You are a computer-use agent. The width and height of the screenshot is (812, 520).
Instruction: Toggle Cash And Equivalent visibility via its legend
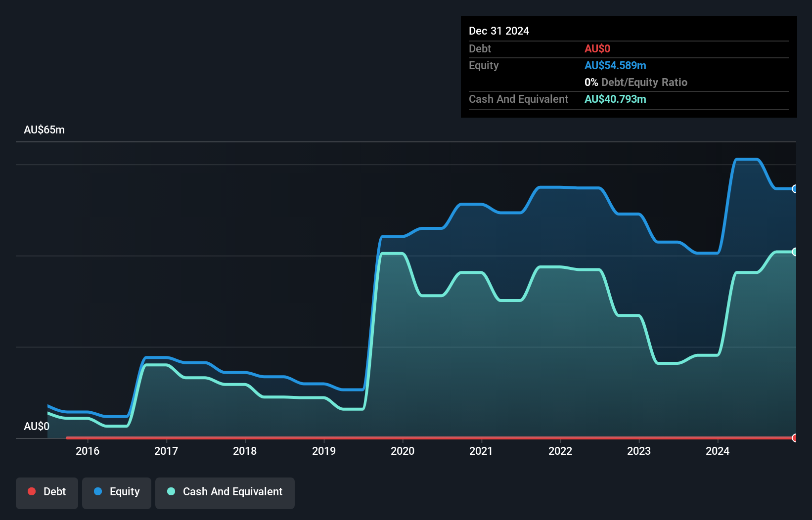tap(225, 492)
